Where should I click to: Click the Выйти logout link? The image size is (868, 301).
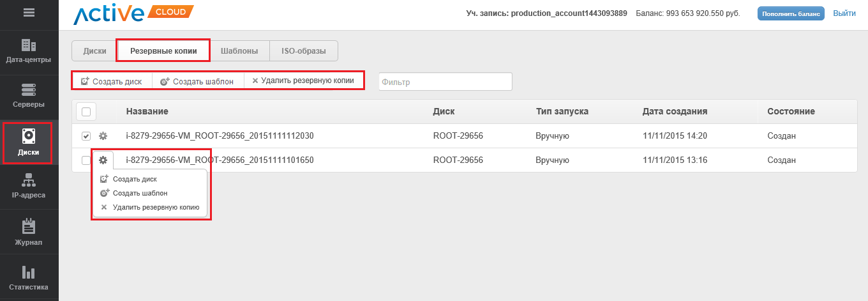pyautogui.click(x=844, y=13)
